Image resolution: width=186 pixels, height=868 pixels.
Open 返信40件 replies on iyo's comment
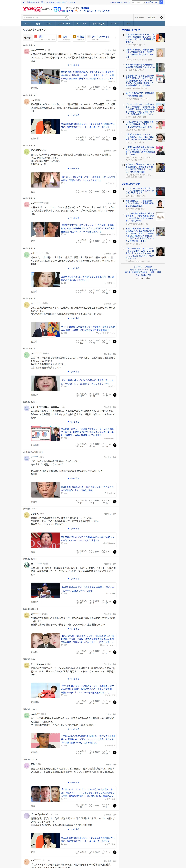point(35,138)
